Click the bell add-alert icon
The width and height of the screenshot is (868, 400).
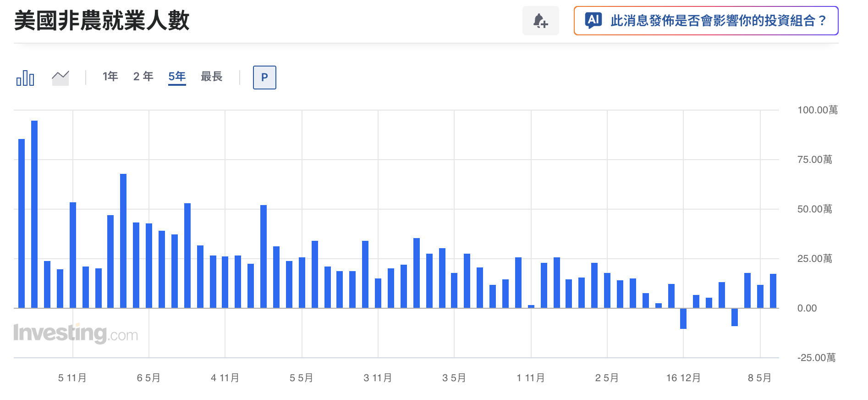(540, 21)
